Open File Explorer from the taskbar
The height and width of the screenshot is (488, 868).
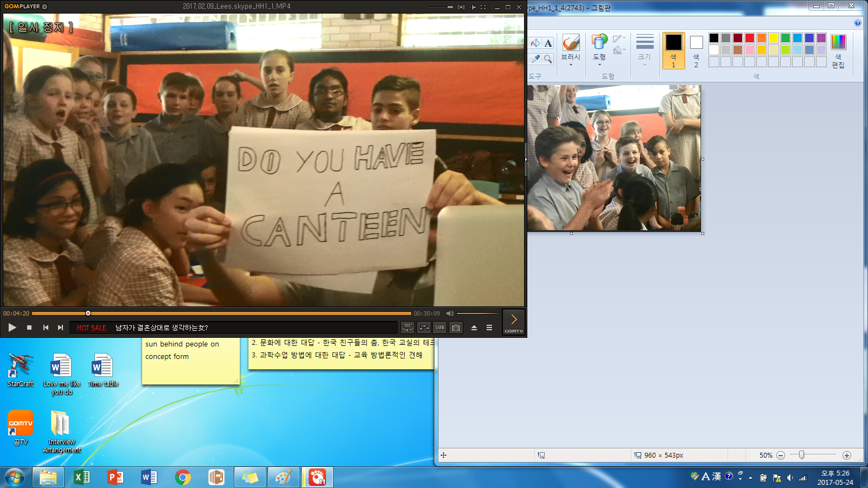(48, 478)
